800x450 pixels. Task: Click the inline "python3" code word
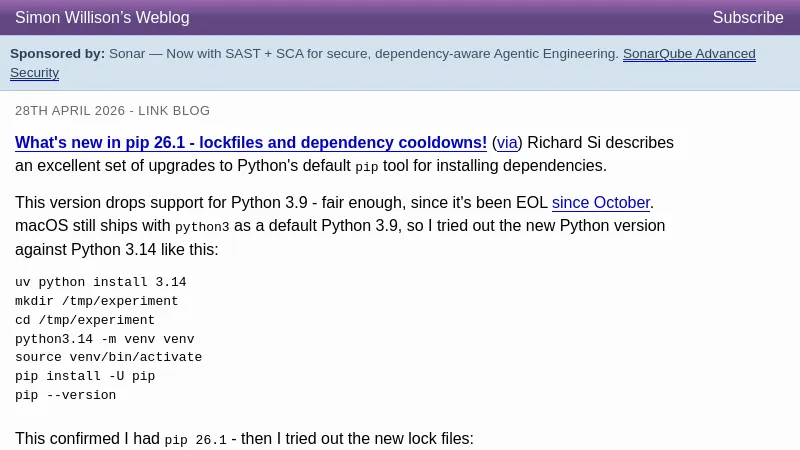202,227
